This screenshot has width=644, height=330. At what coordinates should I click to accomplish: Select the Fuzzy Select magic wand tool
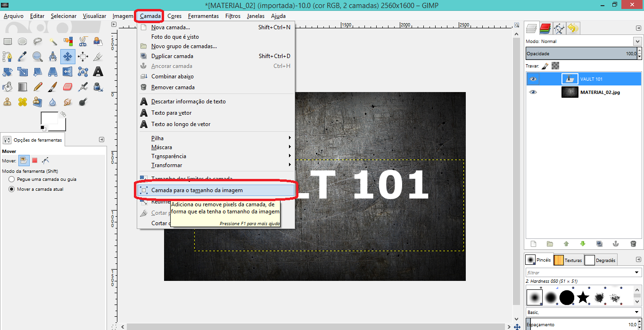click(53, 42)
